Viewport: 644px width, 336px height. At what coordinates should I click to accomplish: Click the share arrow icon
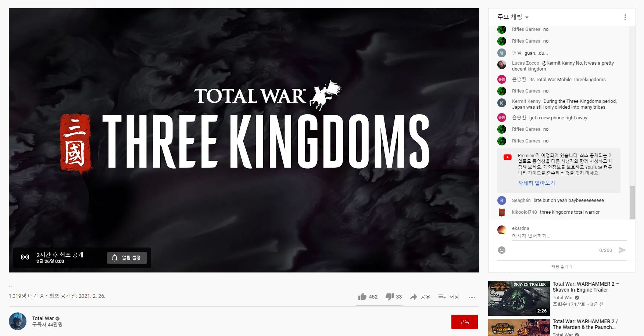414,297
